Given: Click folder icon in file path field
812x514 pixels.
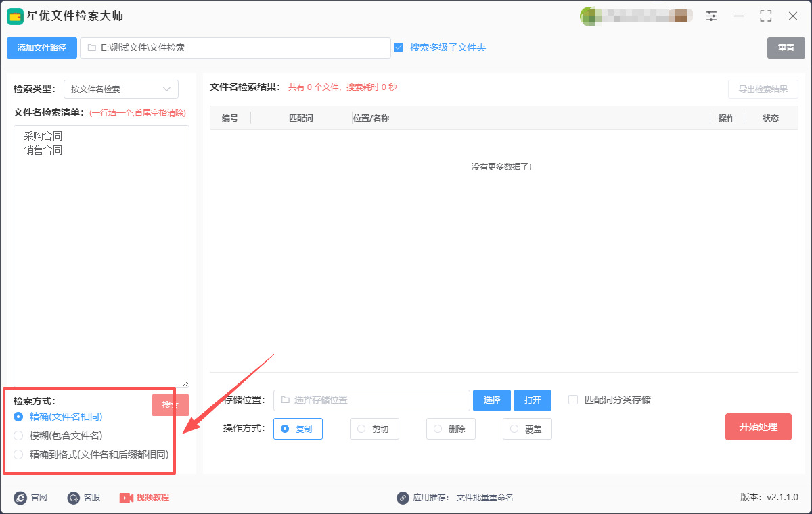Looking at the screenshot, I should click(x=91, y=48).
